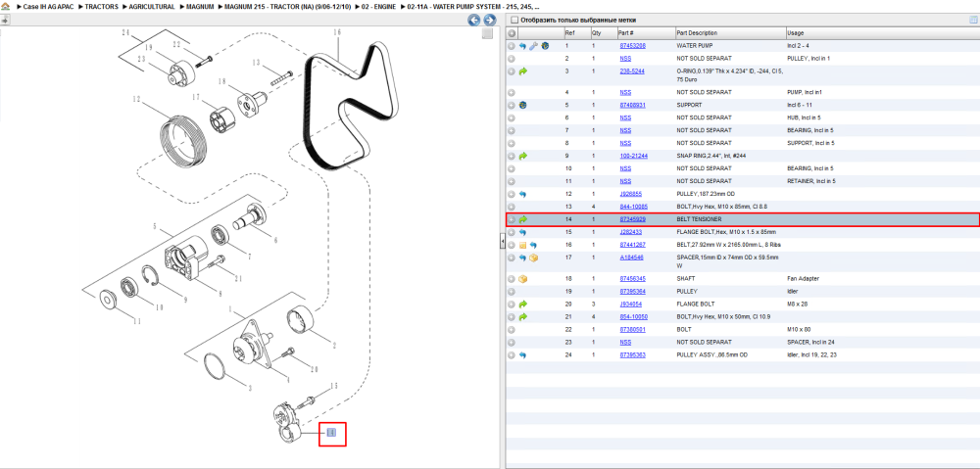
Task: Toggle 'Отобразить только выбранные метки' checkbox
Action: (x=514, y=20)
